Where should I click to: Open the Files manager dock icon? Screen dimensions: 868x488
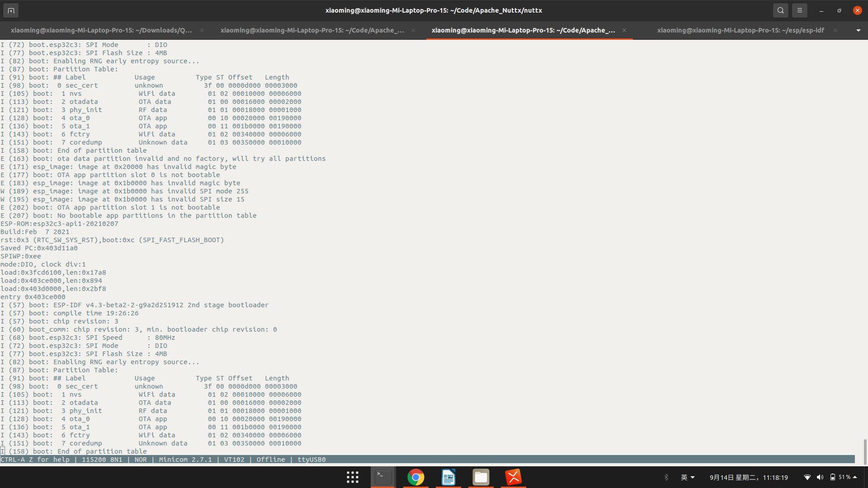tap(481, 477)
